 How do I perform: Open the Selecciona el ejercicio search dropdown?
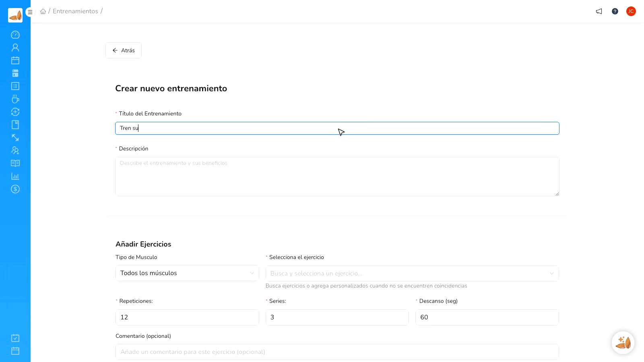(412, 274)
